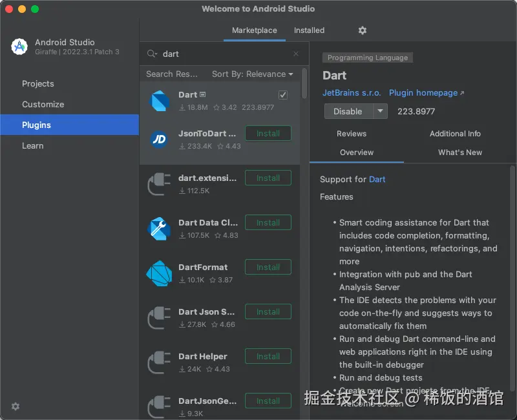Focus the plugin search field
Screen dimensions: 517x420
tap(224, 54)
